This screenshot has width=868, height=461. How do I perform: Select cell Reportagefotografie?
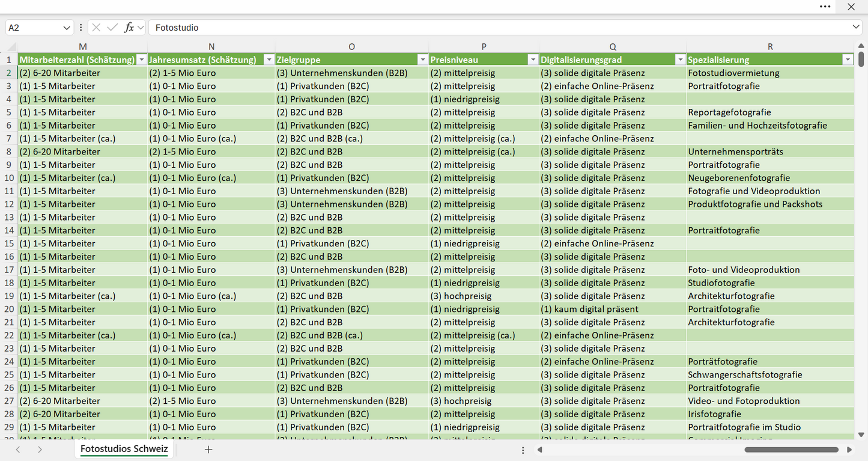(770, 112)
